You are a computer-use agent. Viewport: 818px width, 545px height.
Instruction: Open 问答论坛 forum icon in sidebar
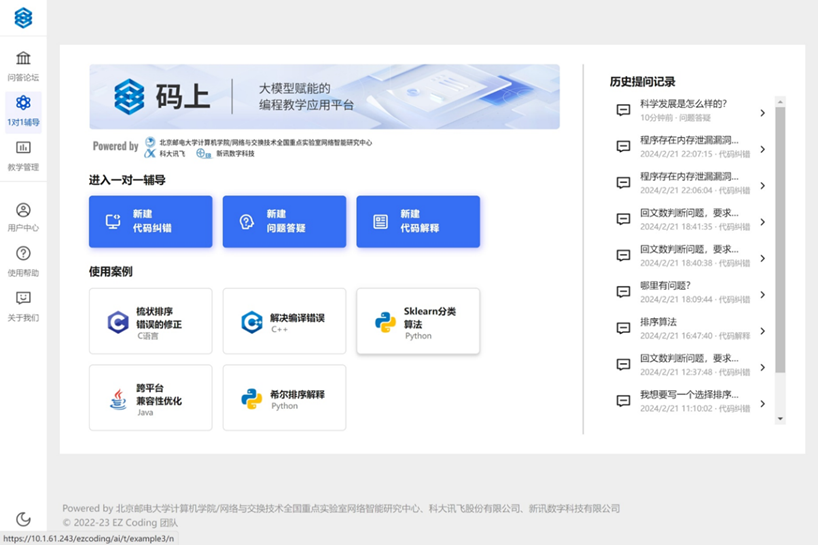tap(23, 58)
